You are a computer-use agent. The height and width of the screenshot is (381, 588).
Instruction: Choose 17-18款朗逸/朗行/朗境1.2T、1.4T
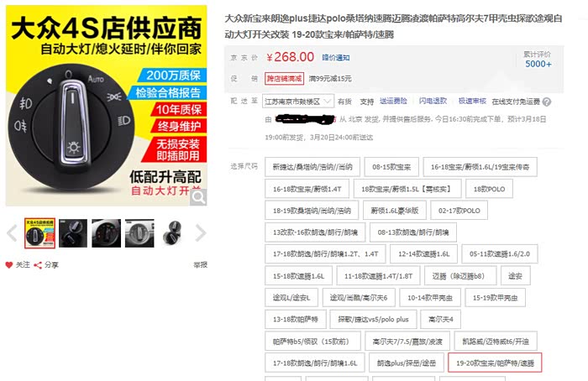tap(326, 254)
